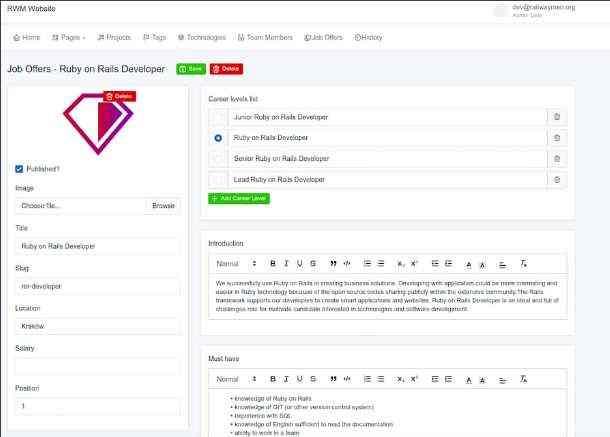
Task: Select Lead Ruby on Rails Developer radio
Action: coord(218,179)
